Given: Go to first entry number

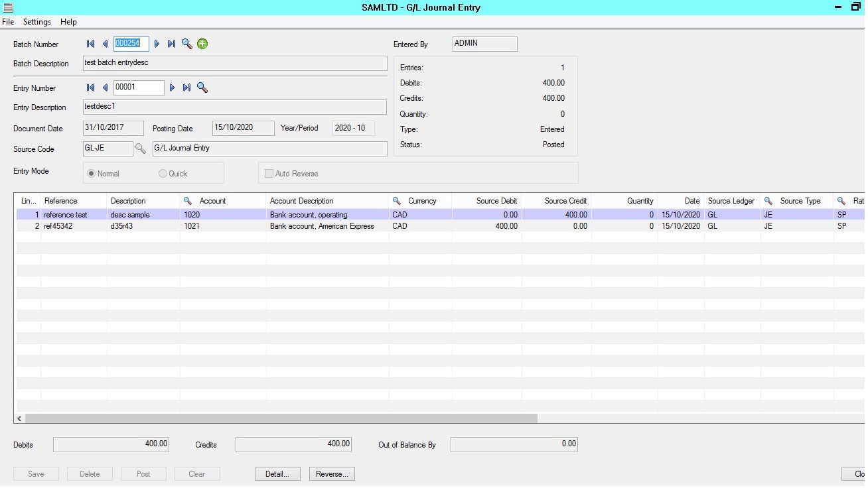Looking at the screenshot, I should pyautogui.click(x=91, y=88).
